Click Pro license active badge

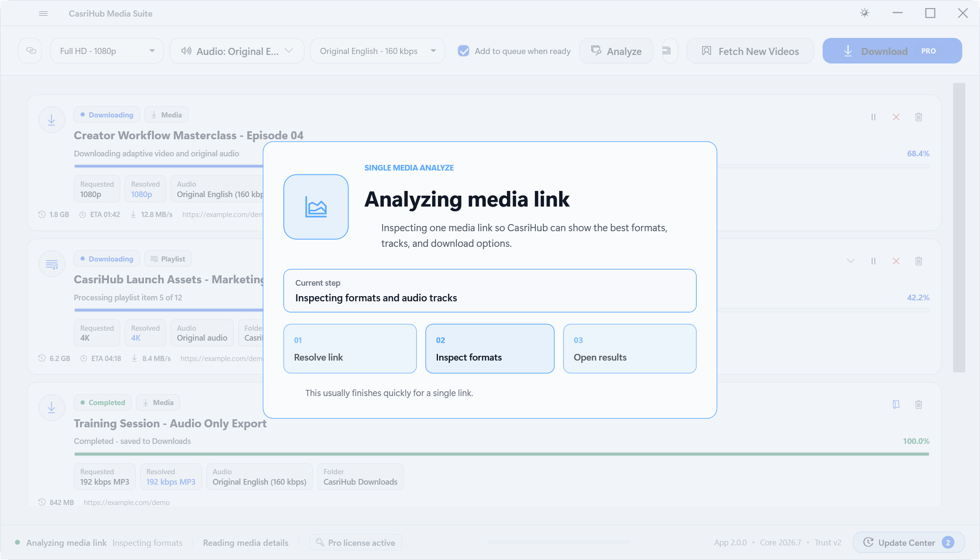(x=356, y=542)
